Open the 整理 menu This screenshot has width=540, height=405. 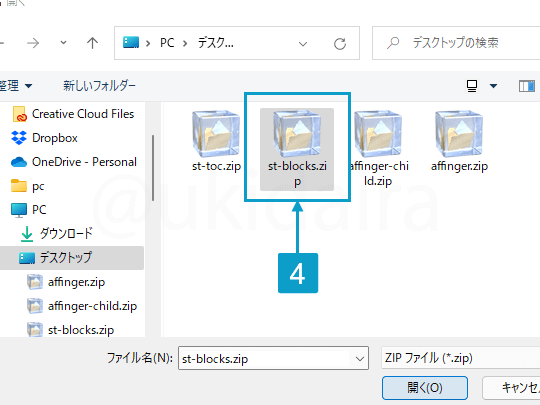pos(15,85)
